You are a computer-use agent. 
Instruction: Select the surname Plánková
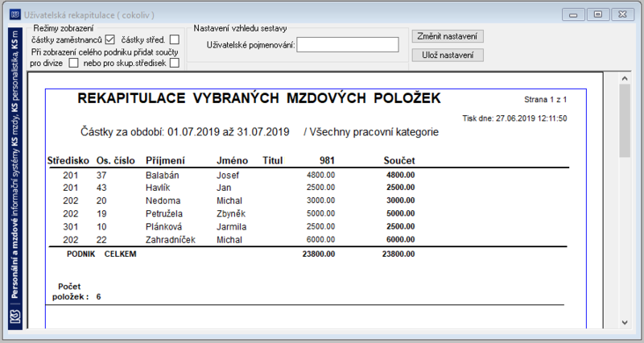point(164,227)
